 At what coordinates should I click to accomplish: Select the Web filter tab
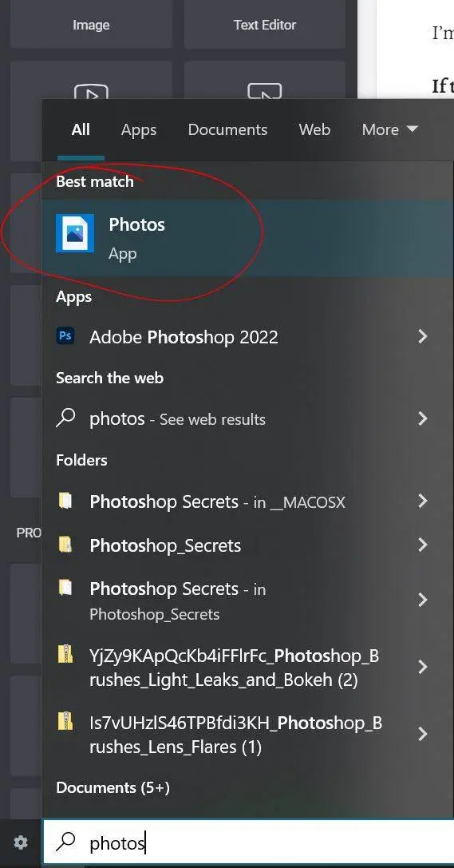pos(314,129)
